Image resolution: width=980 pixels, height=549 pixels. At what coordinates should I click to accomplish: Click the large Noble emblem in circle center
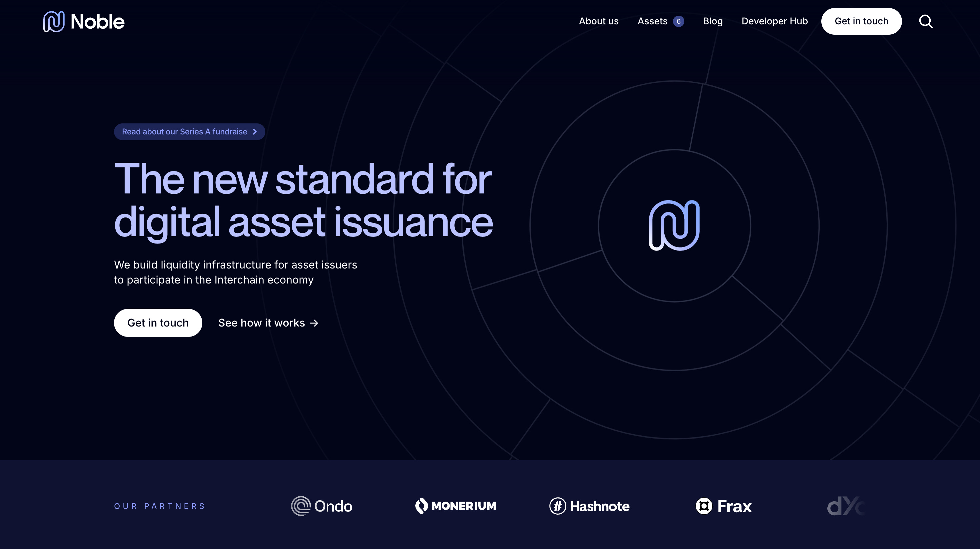(674, 225)
